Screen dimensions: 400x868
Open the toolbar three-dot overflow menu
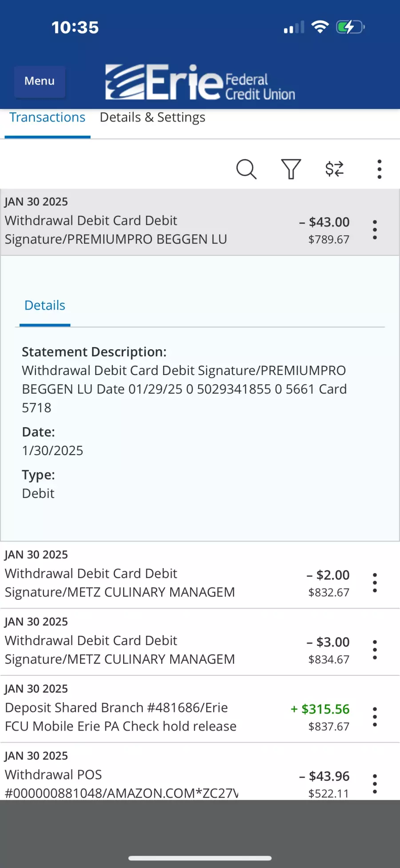(x=379, y=169)
